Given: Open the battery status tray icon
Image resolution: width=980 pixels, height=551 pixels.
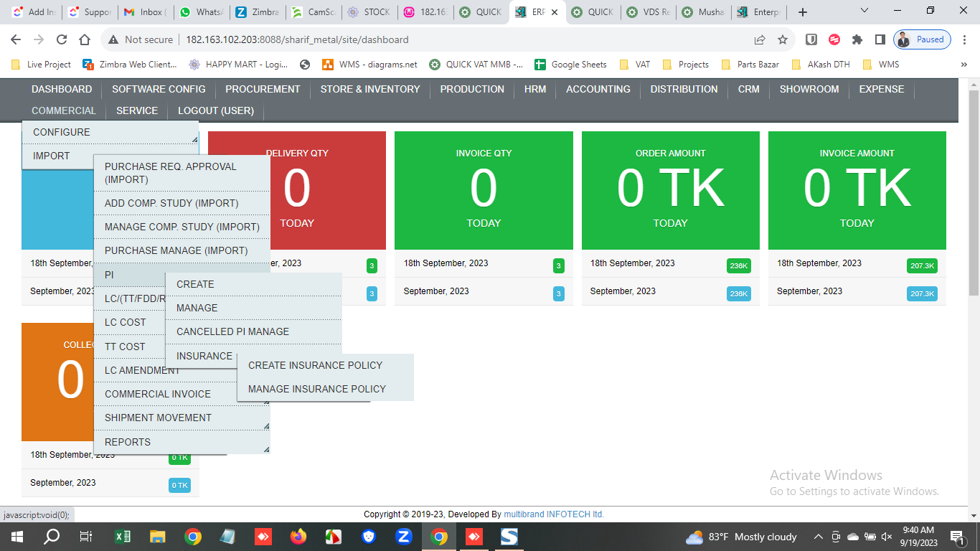Looking at the screenshot, I should (870, 537).
